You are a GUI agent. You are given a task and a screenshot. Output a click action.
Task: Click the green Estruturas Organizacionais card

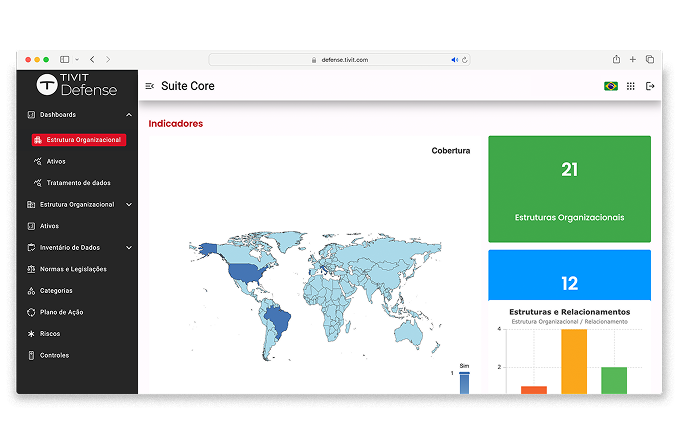pyautogui.click(x=569, y=189)
